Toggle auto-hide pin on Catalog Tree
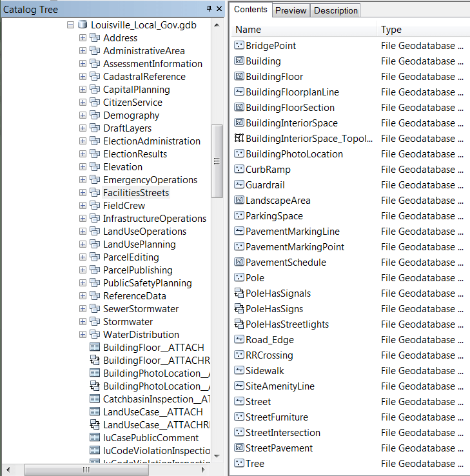470x476 pixels. (x=209, y=9)
